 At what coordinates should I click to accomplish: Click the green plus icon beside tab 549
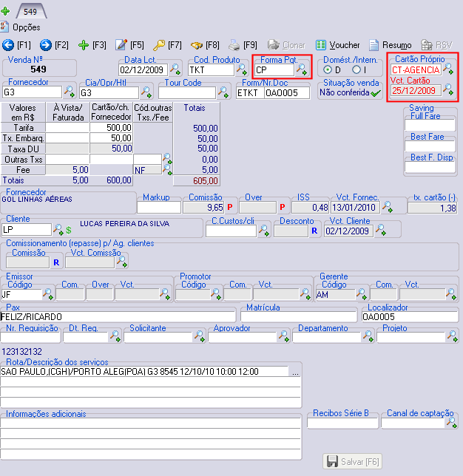pyautogui.click(x=5, y=12)
